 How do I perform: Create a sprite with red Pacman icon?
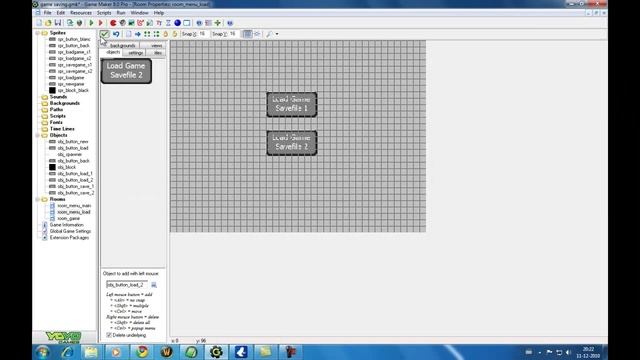113,23
